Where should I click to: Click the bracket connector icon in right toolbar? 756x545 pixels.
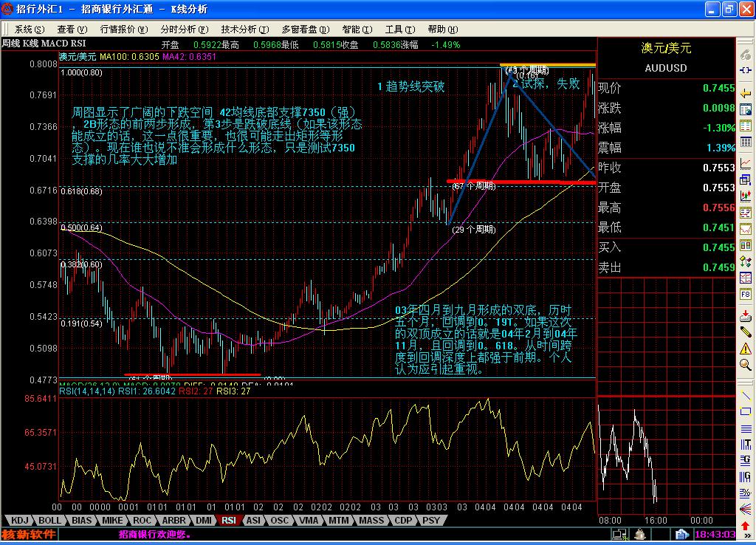pos(746,70)
